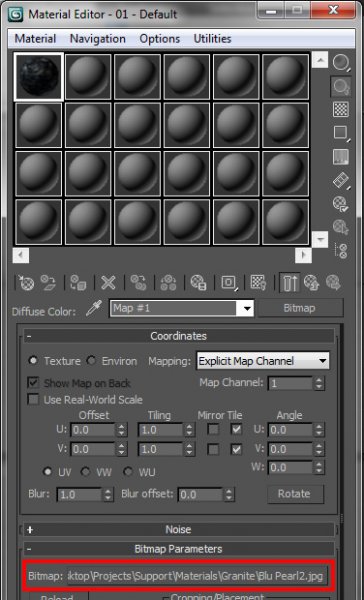Screen dimensions: 364x600
Task: Click Reset Map to Default X icon
Action: [108, 283]
